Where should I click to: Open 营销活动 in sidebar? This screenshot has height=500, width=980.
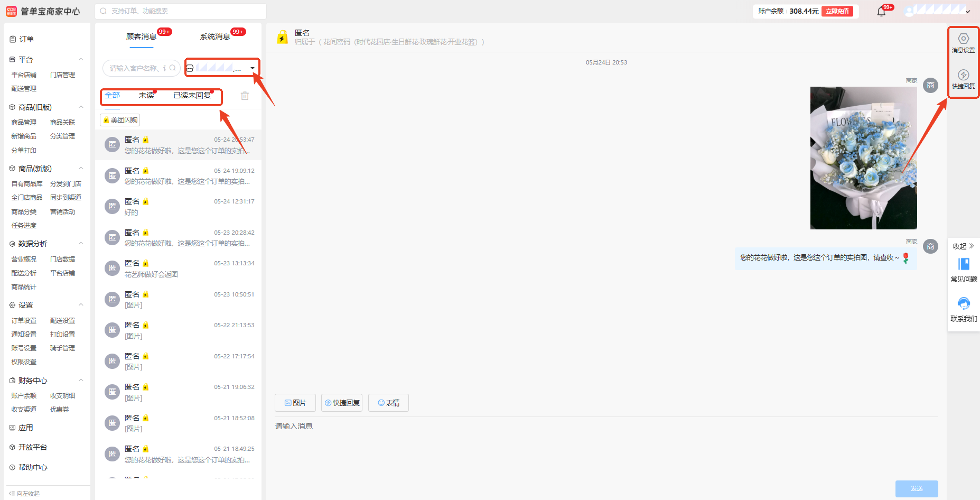point(62,211)
